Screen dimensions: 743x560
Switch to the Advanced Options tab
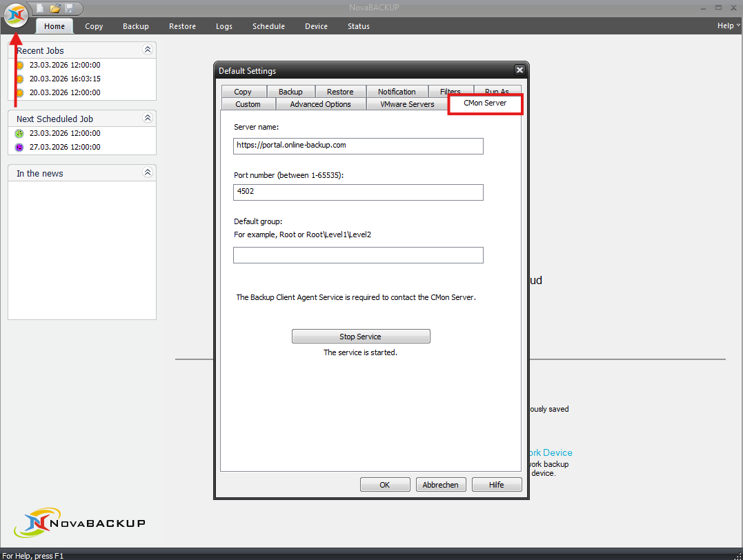[320, 104]
